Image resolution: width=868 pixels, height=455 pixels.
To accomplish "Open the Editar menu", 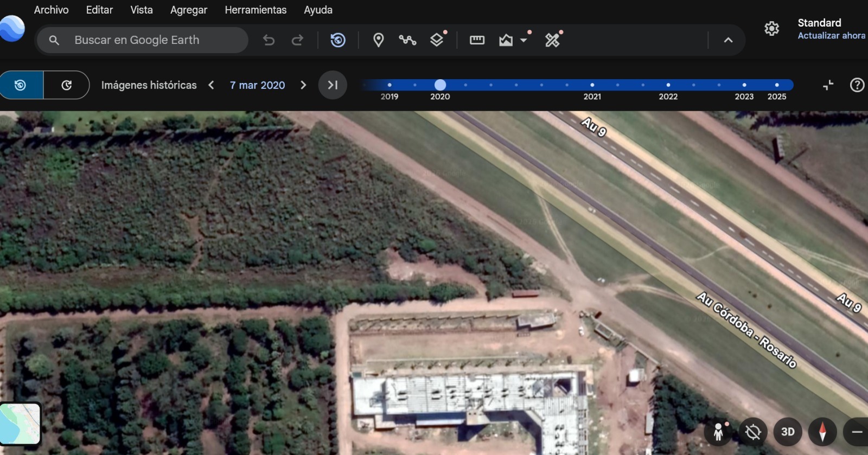I will tap(99, 10).
